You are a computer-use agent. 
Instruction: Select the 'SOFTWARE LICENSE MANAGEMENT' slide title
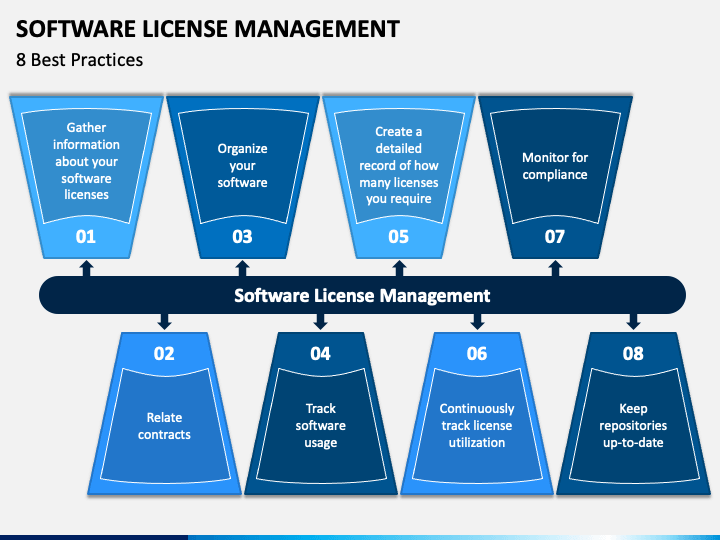point(208,29)
